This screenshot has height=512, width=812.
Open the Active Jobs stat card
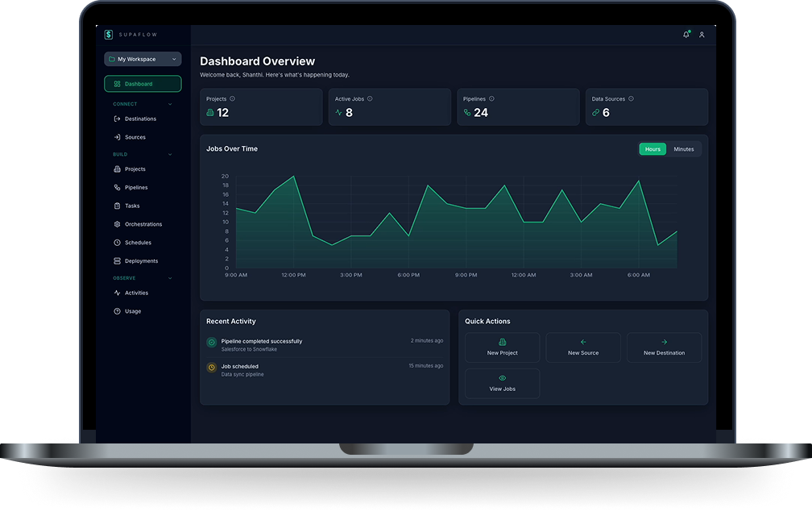(389, 106)
